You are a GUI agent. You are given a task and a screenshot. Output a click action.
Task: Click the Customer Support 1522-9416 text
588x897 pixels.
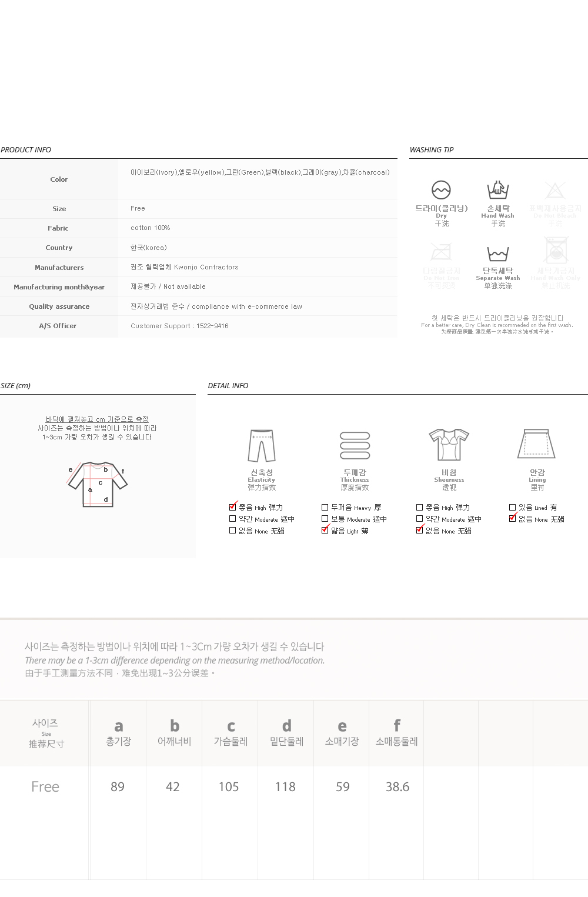tap(179, 326)
